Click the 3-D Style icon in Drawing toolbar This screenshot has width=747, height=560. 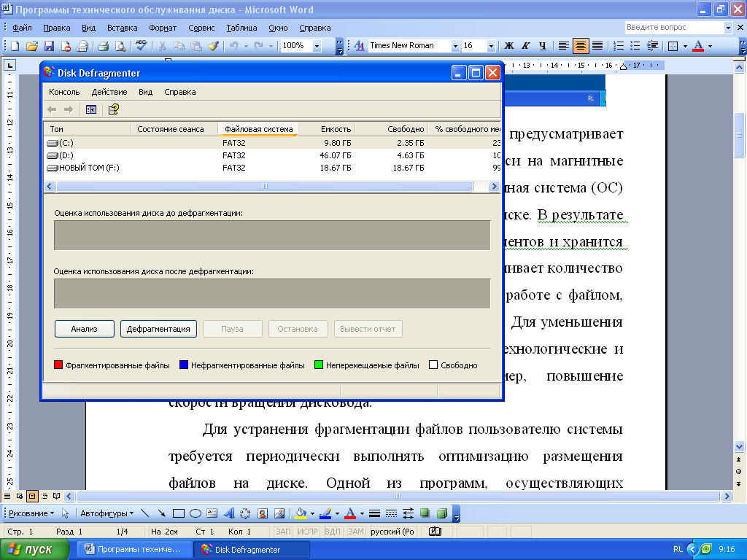(x=442, y=513)
